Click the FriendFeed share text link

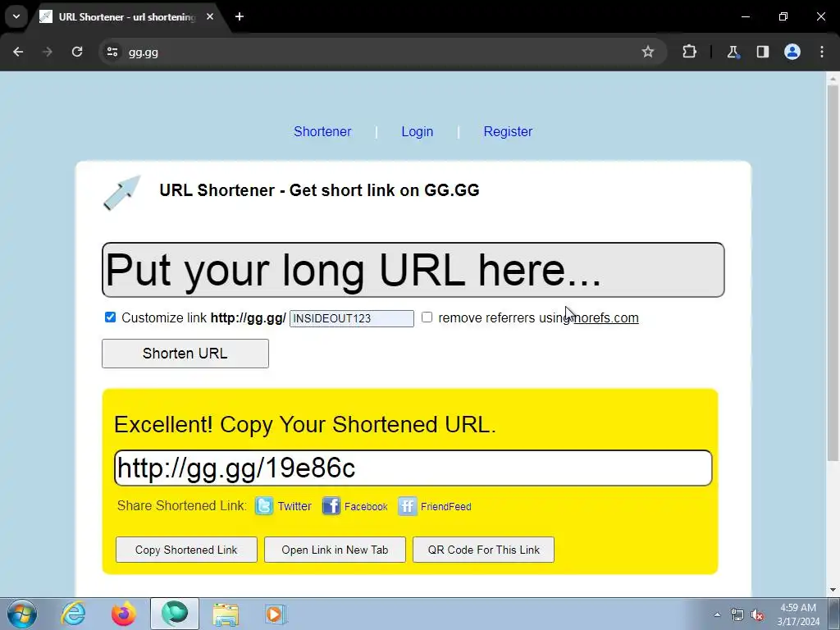pos(445,507)
